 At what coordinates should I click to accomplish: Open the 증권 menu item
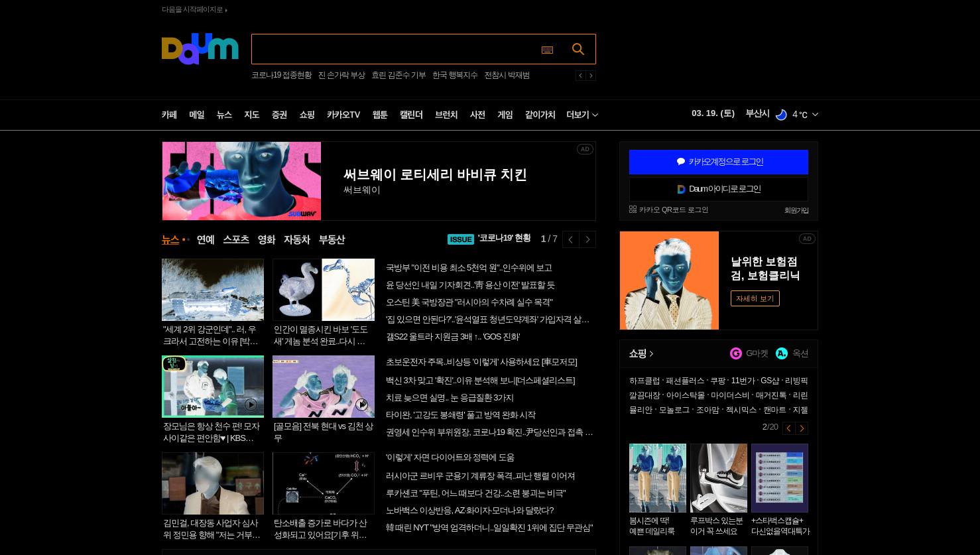point(279,115)
